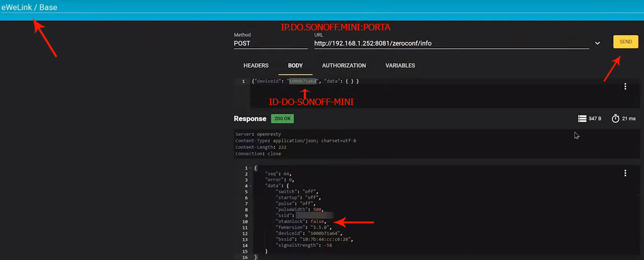Click the eWeLink / Base breadcrumb title
The image size is (644, 260).
pos(29,7)
